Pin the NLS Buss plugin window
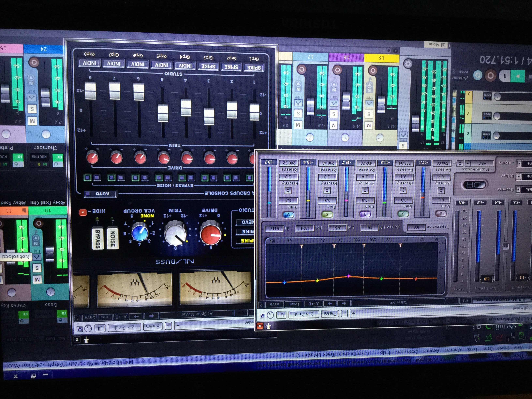Image resolution: width=532 pixels, height=399 pixels. [86, 340]
